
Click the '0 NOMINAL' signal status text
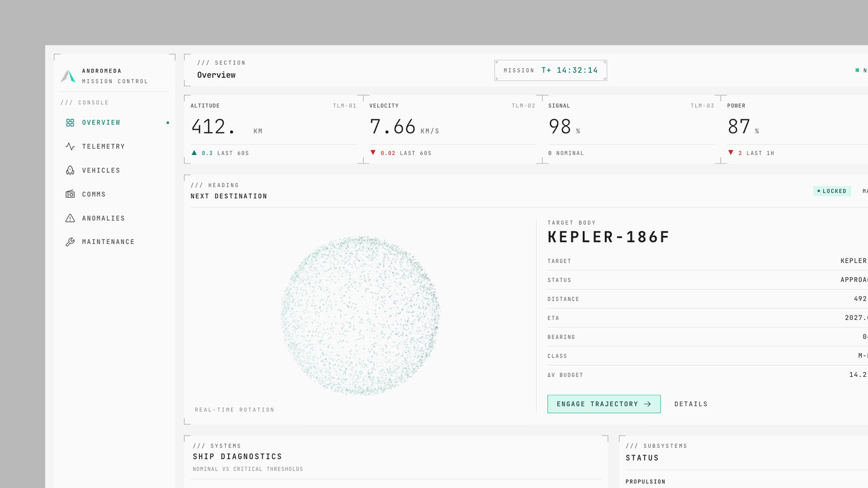pos(566,153)
